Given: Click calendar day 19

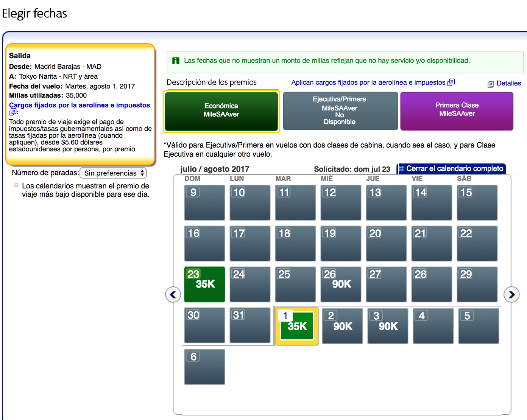Looking at the screenshot, I should pos(341,243).
